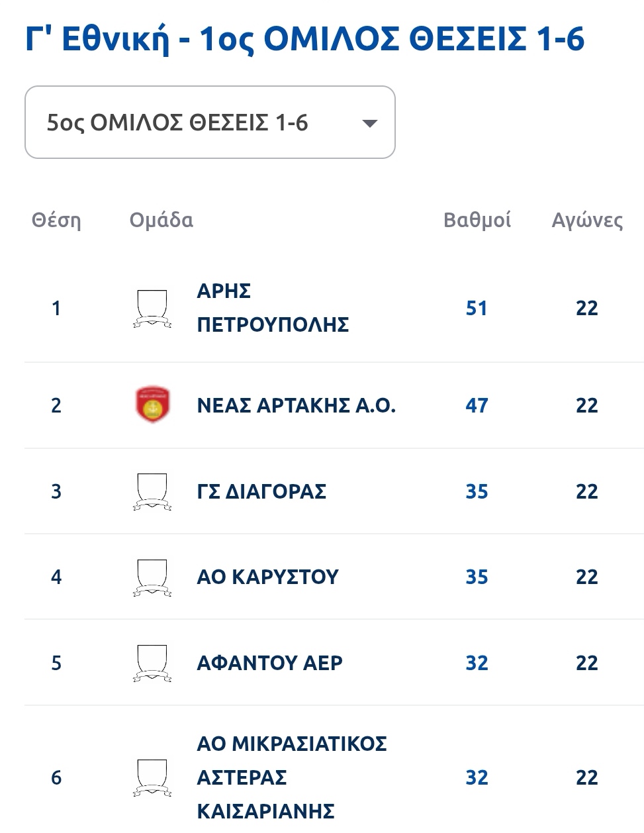The image size is (644, 833).
Task: Click the dropdown arrow of group selector
Action: click(x=370, y=123)
